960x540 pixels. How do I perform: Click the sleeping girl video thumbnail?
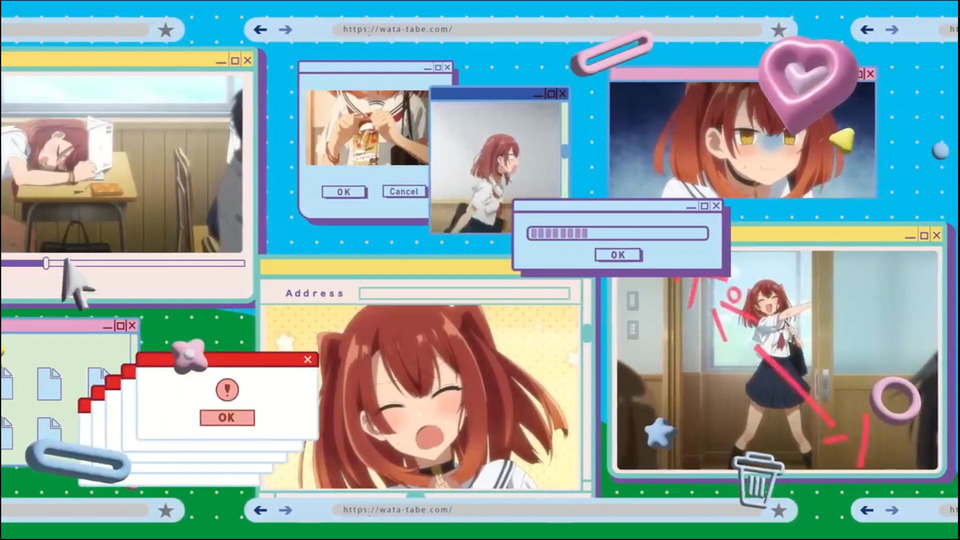121,163
